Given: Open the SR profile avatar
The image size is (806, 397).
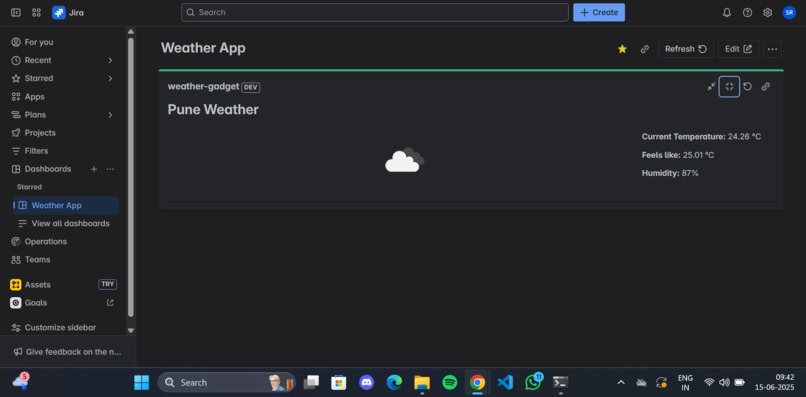Looking at the screenshot, I should tap(789, 12).
